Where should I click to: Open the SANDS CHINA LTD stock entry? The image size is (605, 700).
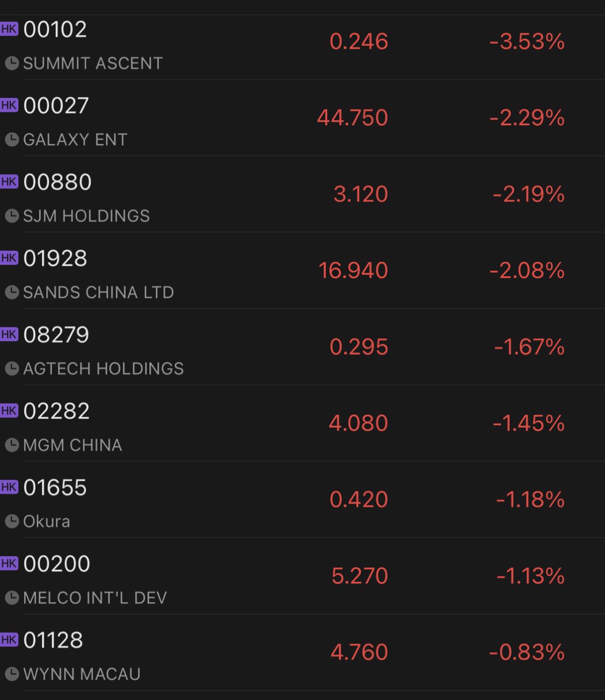pyautogui.click(x=302, y=271)
